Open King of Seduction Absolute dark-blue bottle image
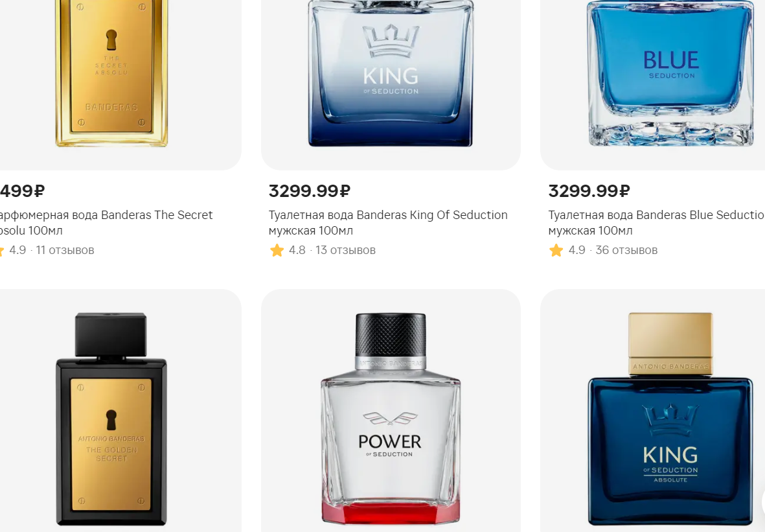 pos(670,420)
